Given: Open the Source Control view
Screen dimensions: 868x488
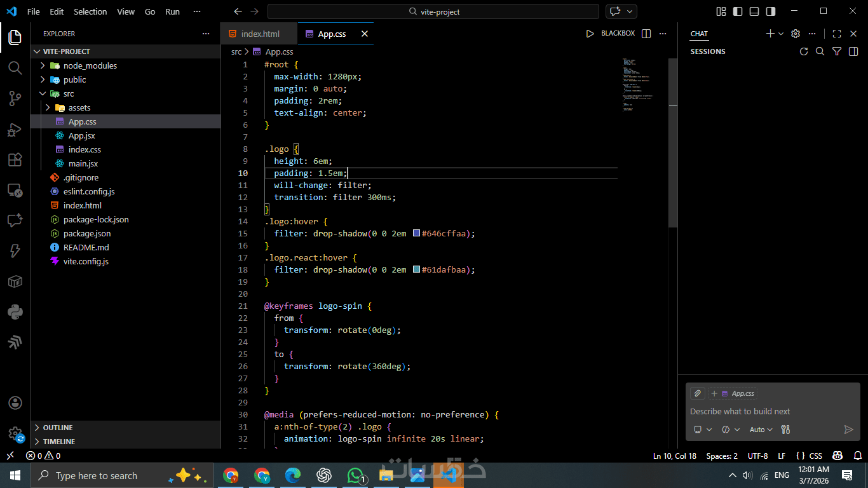Looking at the screenshot, I should pos(15,98).
